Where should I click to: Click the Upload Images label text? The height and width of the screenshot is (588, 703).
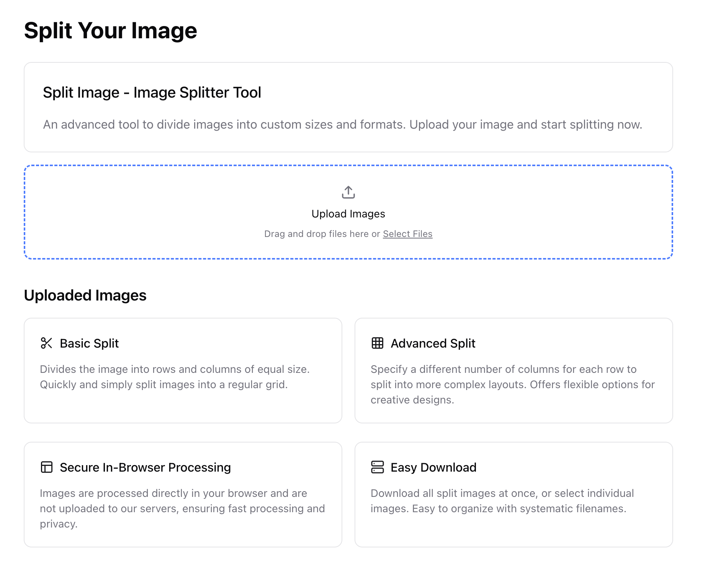(348, 214)
